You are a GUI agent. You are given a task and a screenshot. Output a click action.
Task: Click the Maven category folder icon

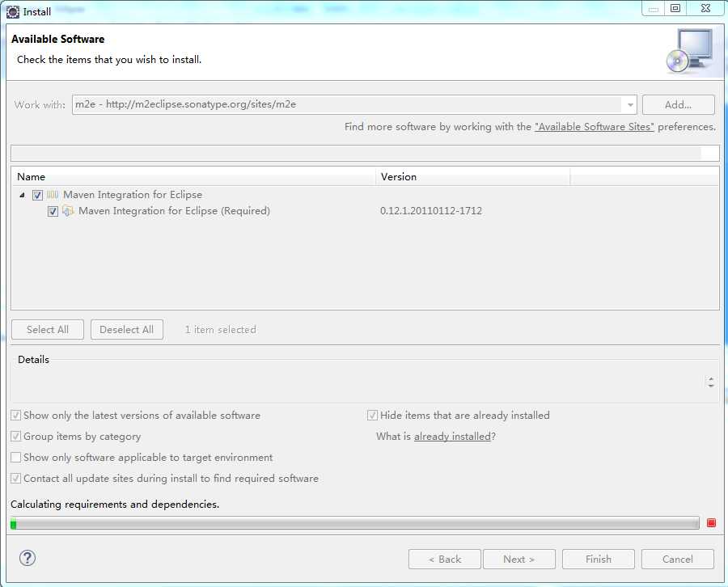coord(53,194)
